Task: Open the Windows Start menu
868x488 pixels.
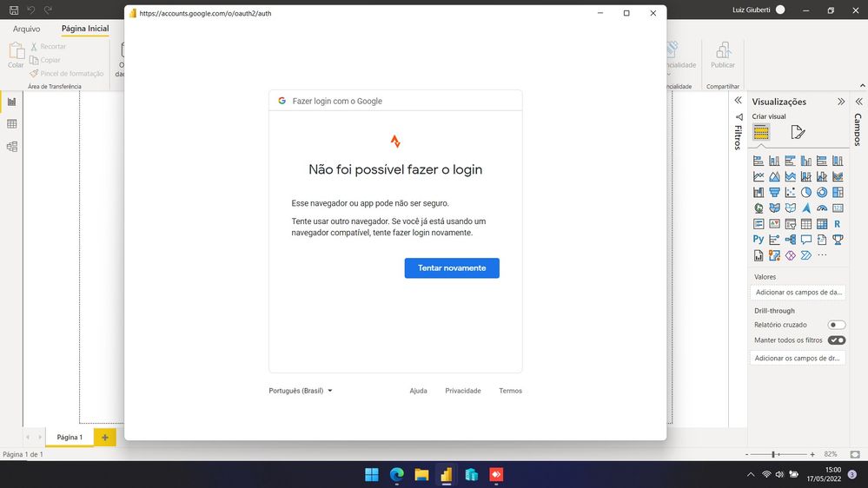Action: 372,475
